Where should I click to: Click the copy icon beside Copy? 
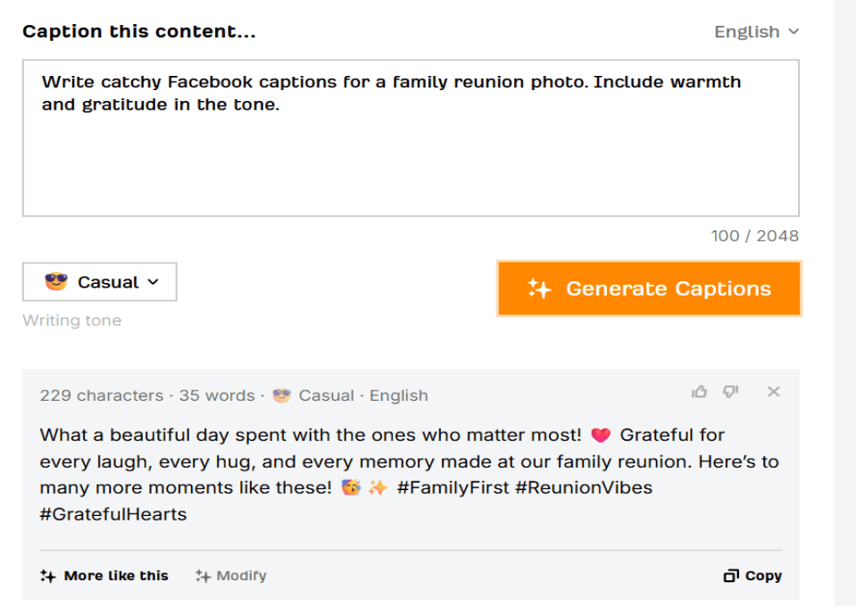(731, 576)
